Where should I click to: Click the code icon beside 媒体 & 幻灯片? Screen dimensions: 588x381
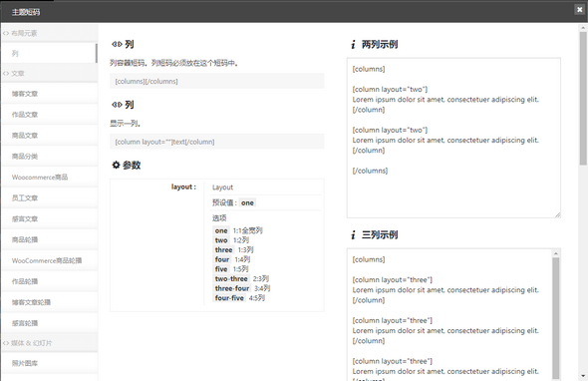tap(6, 343)
